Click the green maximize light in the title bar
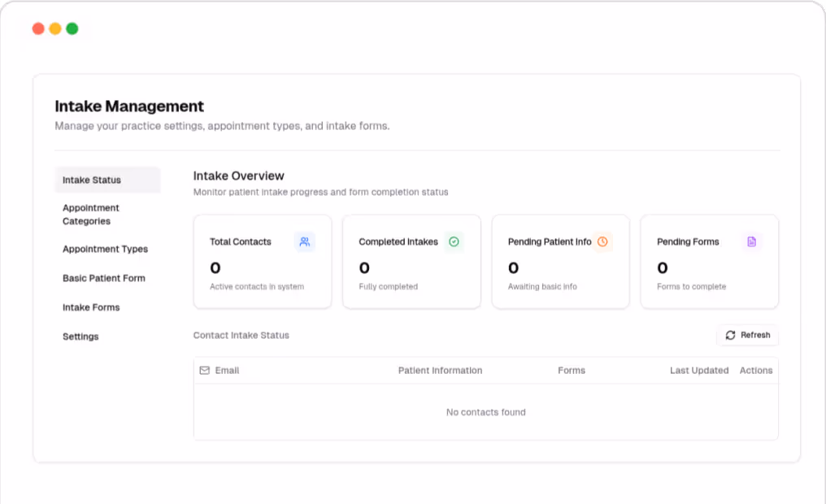Viewport: 826px width, 504px height. pos(72,28)
